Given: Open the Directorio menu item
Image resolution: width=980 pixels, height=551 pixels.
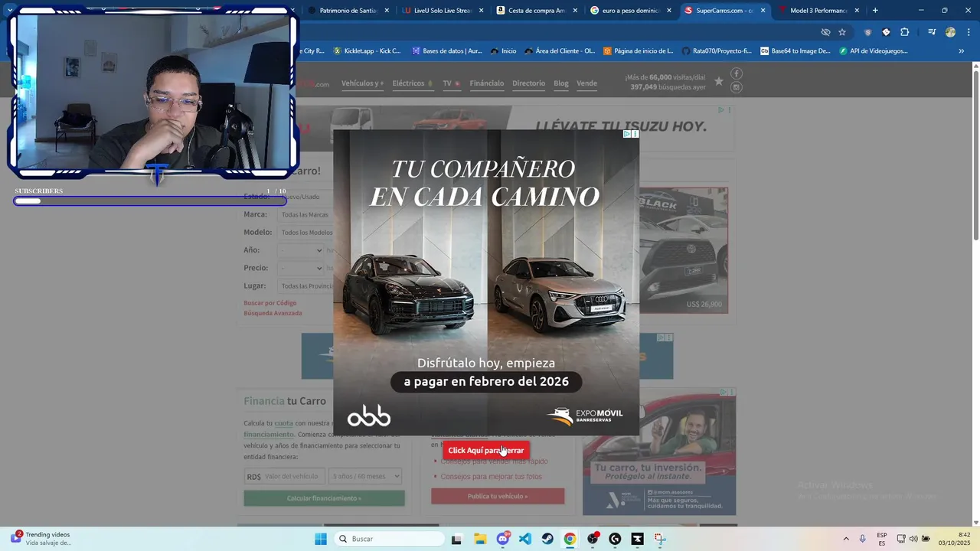Looking at the screenshot, I should coord(528,83).
